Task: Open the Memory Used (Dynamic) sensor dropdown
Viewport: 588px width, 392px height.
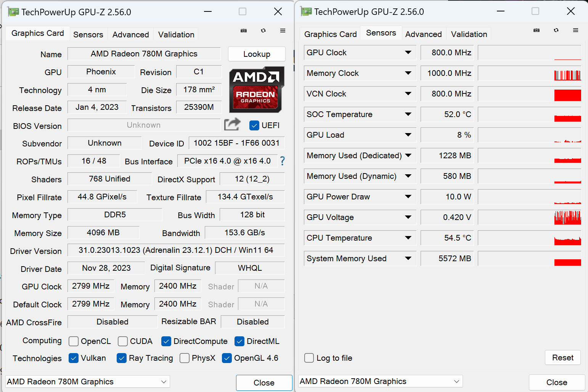Action: click(408, 176)
